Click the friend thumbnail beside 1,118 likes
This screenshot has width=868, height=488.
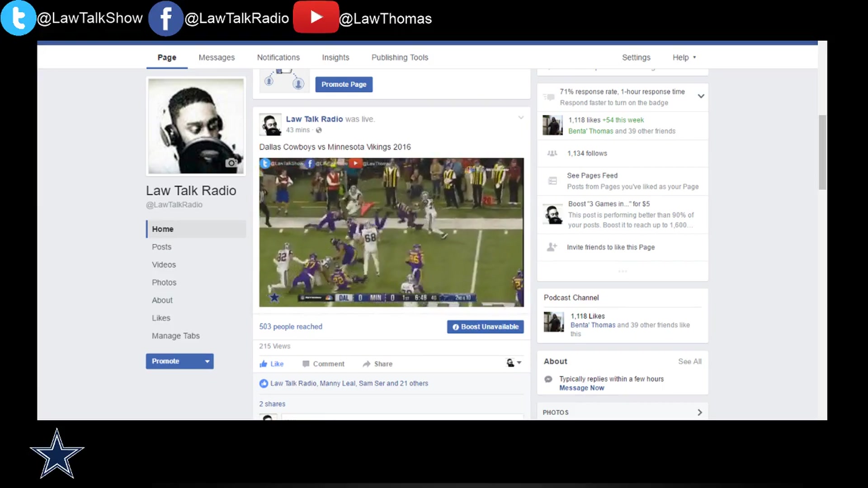[x=552, y=125]
